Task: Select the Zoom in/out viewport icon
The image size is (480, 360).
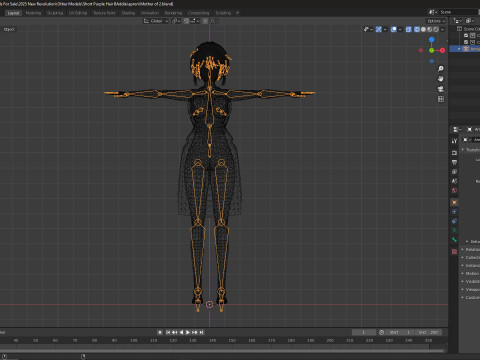Action: point(441,69)
